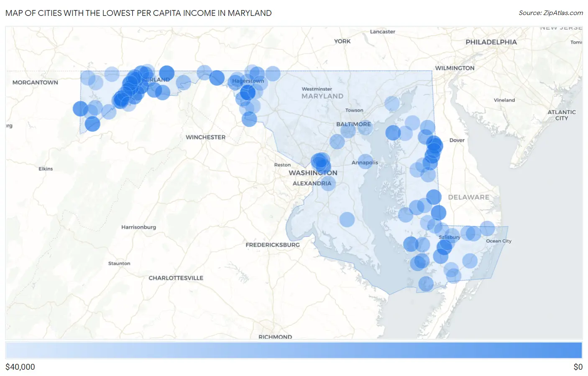The image size is (588, 376).
Task: Click the Towson label
Action: 354,110
